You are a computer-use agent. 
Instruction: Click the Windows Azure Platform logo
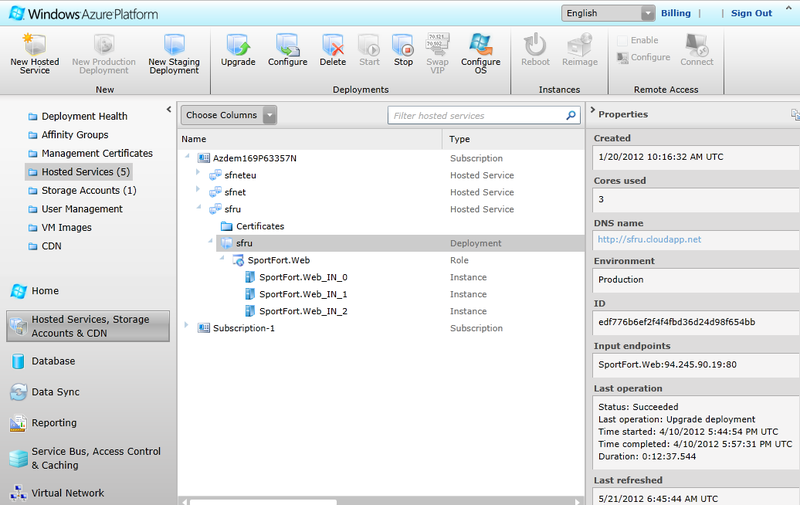[84, 13]
